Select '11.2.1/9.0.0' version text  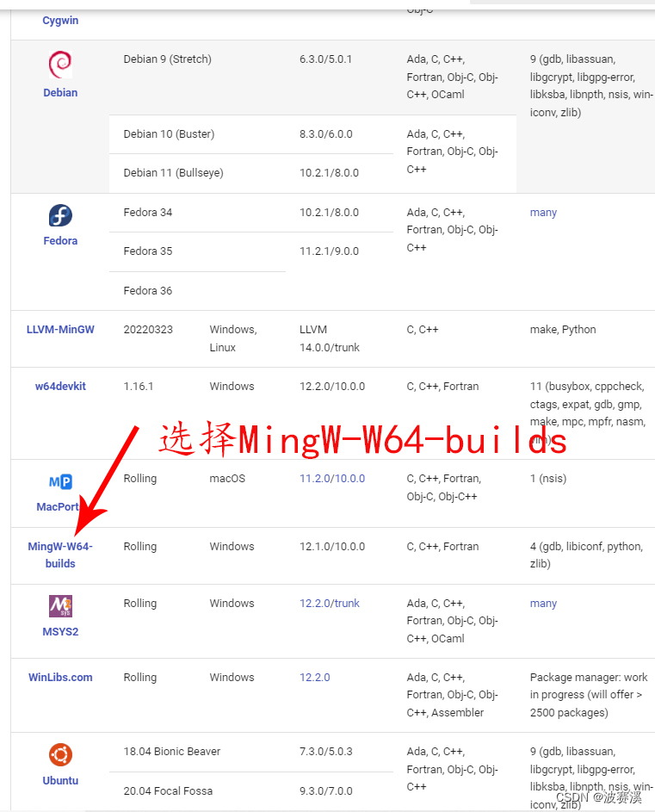pyautogui.click(x=329, y=251)
